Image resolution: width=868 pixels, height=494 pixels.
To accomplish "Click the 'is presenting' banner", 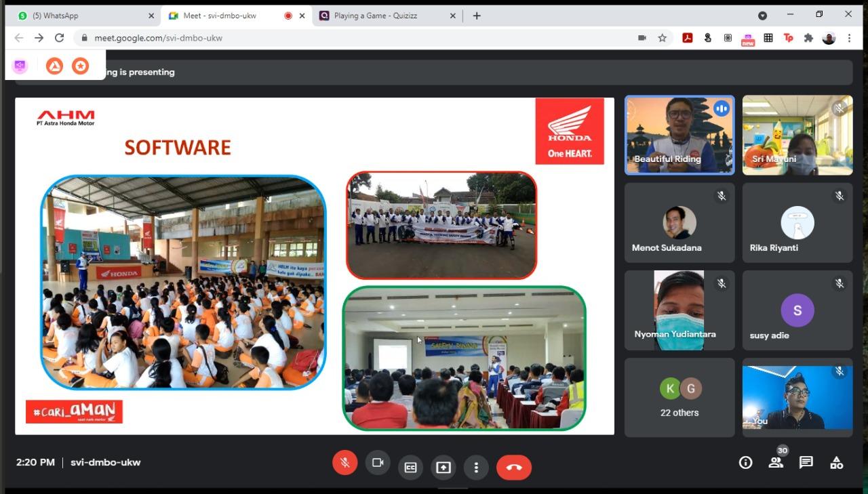I will coord(434,72).
